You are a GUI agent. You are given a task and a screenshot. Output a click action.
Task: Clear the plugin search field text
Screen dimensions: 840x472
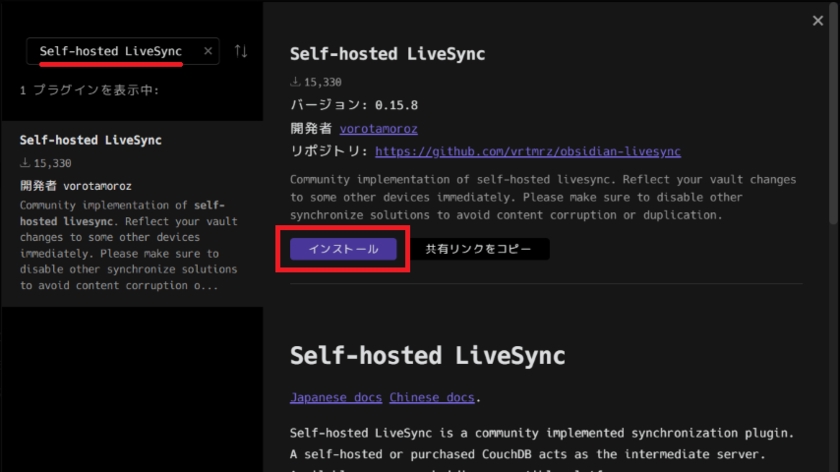tap(208, 51)
